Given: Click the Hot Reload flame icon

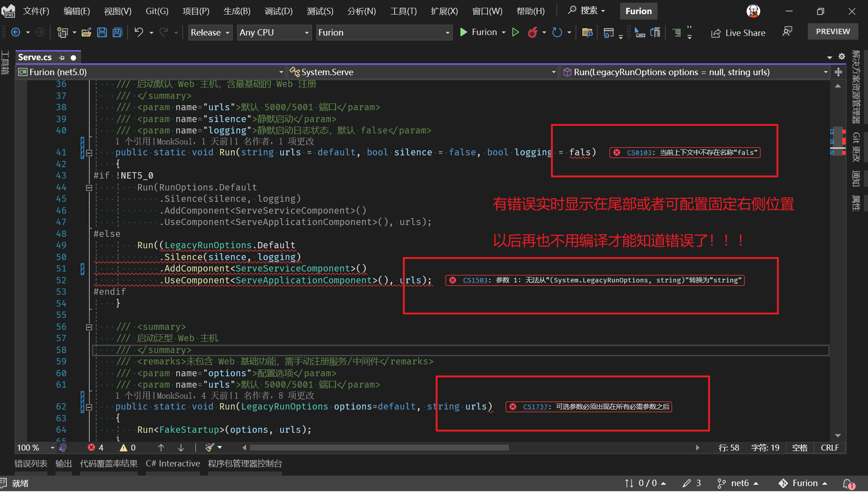Looking at the screenshot, I should click(532, 32).
